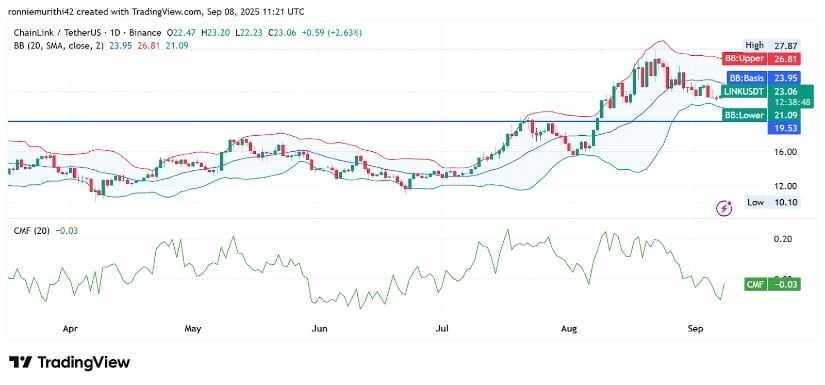Select the BB:Upper price label
Image resolution: width=825 pixels, height=385 pixels.
coord(761,59)
